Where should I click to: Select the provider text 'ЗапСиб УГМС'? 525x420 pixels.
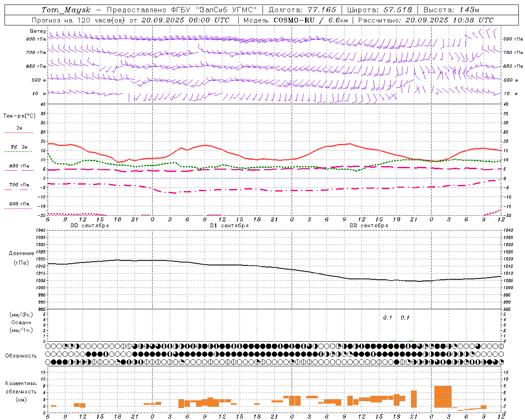tap(226, 10)
